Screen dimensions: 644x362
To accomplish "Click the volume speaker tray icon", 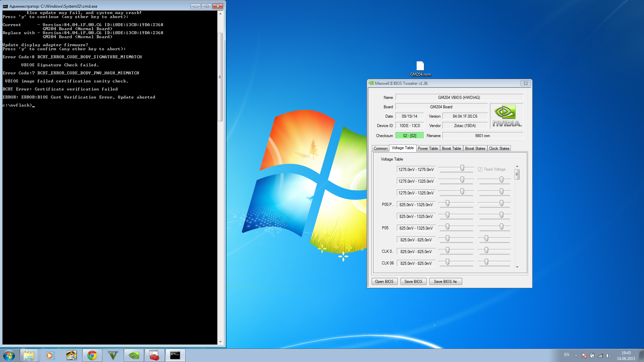I will (x=608, y=356).
